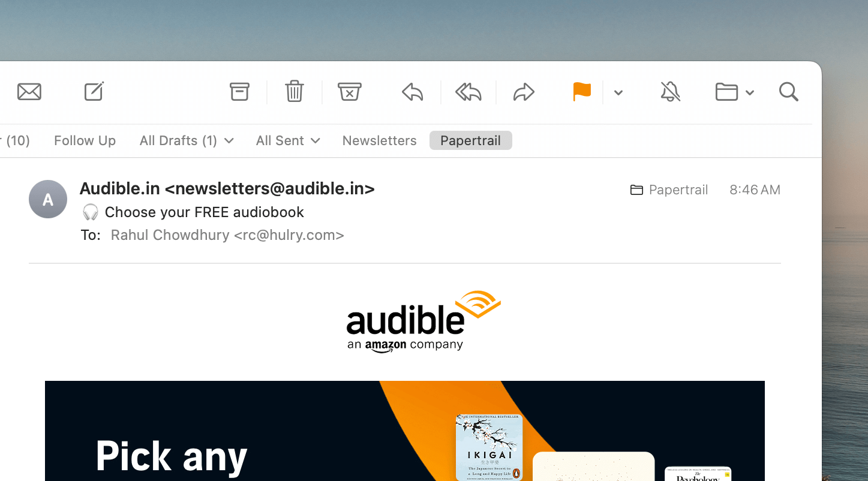Archive the selected email
This screenshot has width=868, height=481.
239,92
